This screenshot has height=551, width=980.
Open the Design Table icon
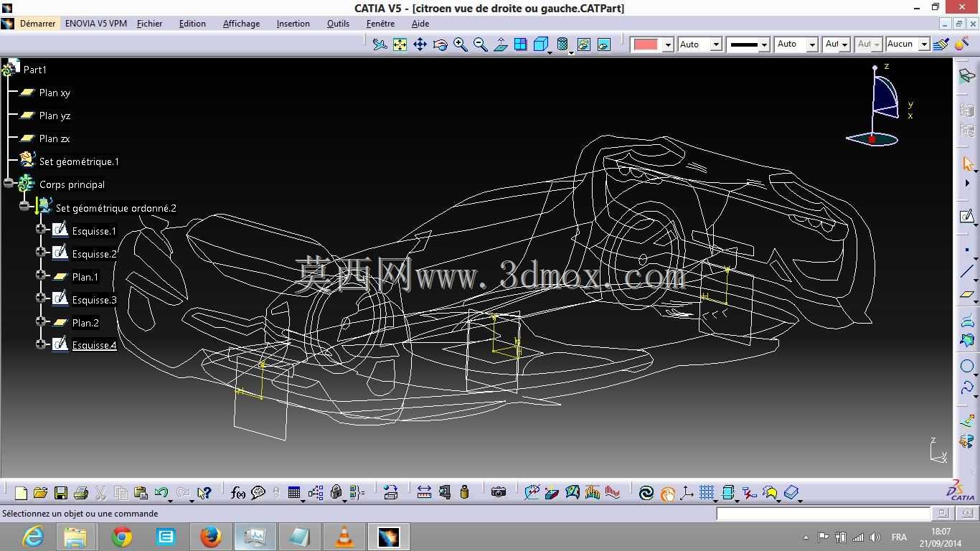click(x=294, y=493)
